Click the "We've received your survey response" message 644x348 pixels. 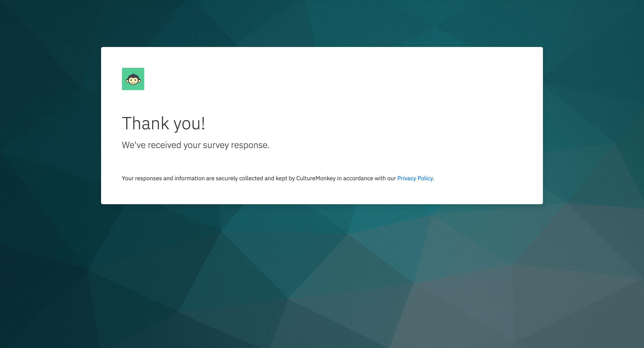click(x=195, y=145)
